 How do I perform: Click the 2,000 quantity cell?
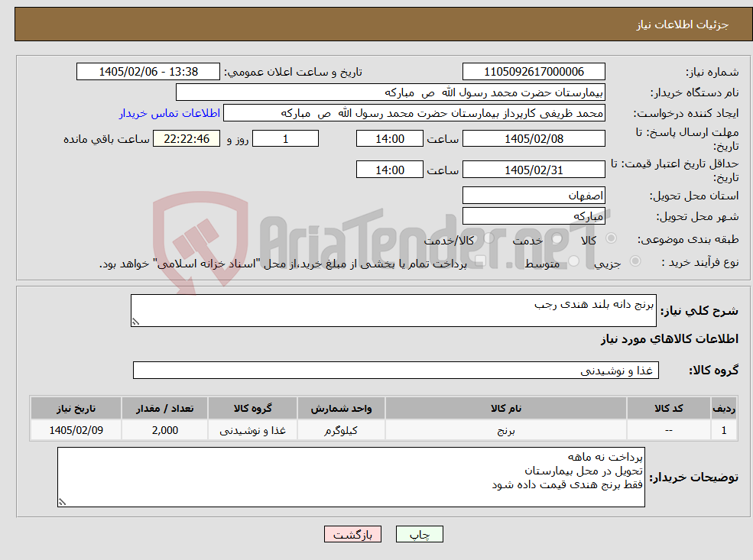(164, 430)
